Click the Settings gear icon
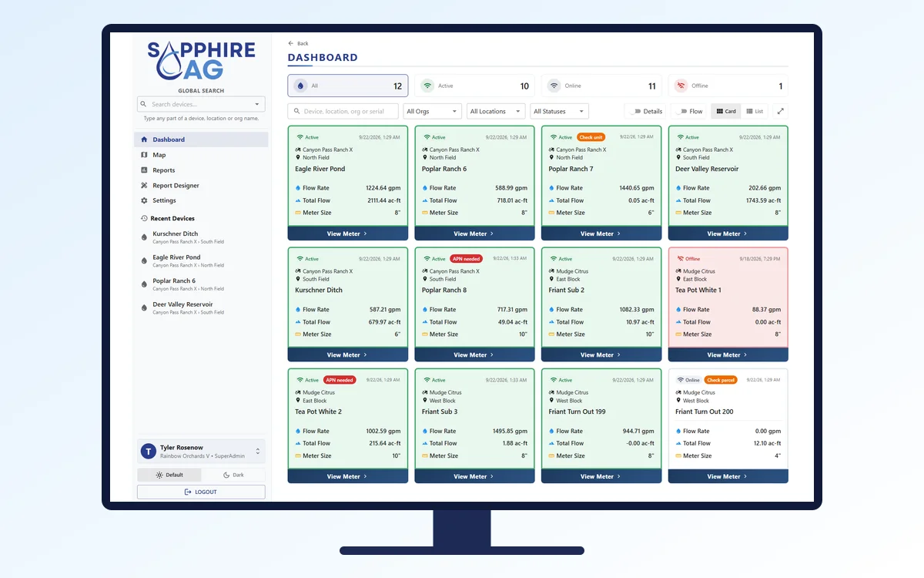This screenshot has width=924, height=578. pos(144,200)
